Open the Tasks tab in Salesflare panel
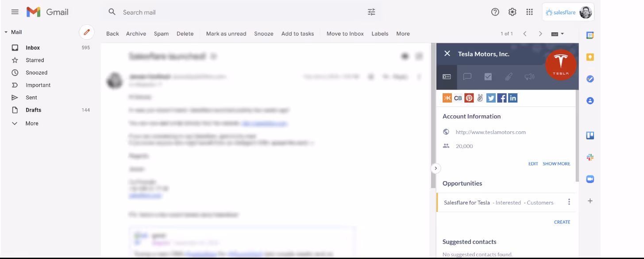Viewport: 644px width, 259px height. point(488,76)
